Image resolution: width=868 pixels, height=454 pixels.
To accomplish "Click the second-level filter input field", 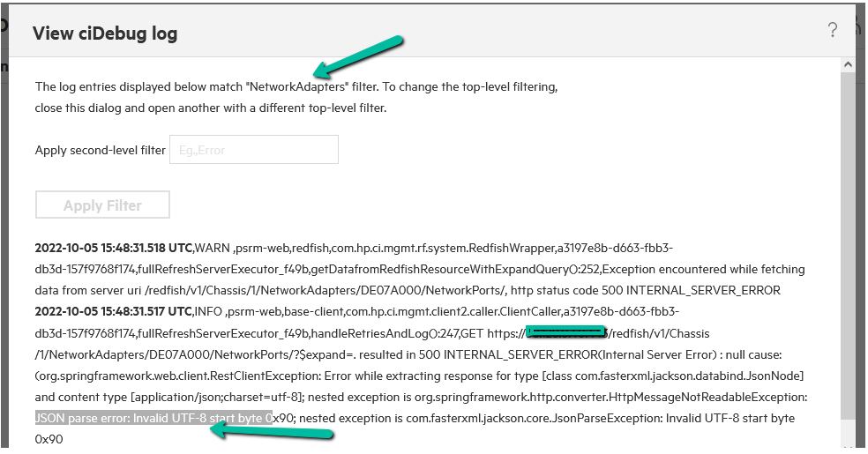I will (x=253, y=150).
